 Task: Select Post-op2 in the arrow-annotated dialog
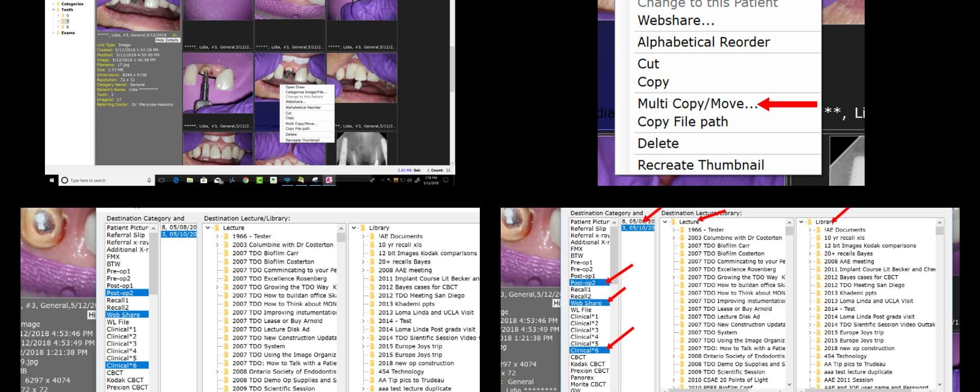point(589,283)
